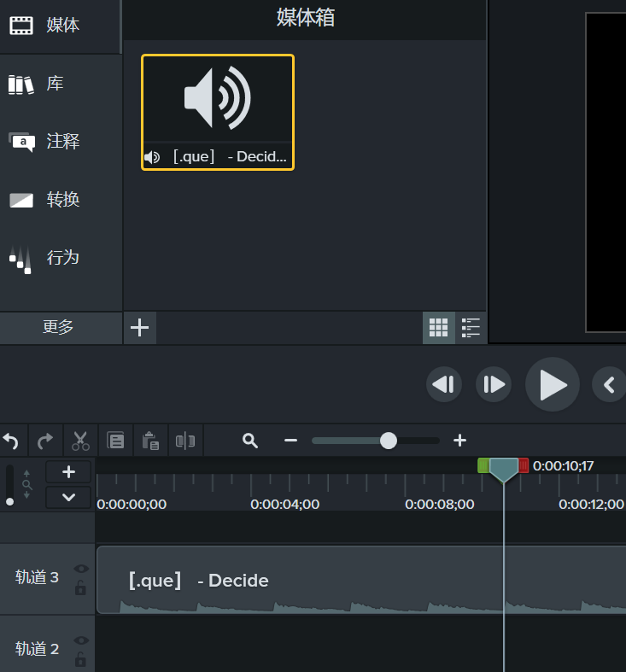
Task: Click the magnifier zoom icon
Action: (x=250, y=441)
